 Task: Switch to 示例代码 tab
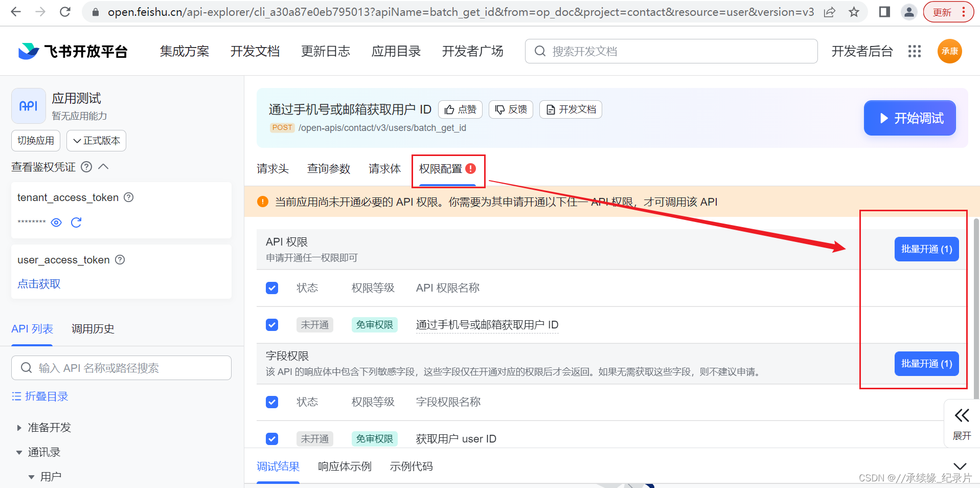(411, 467)
